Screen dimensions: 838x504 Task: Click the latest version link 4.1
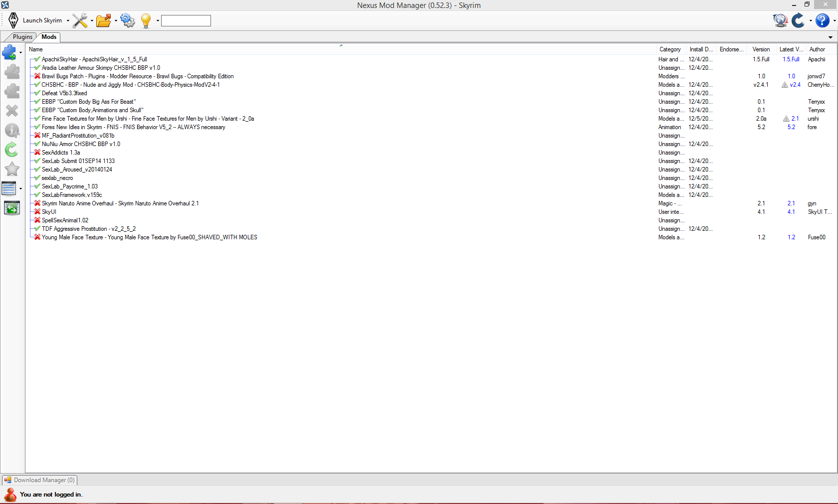click(x=791, y=212)
